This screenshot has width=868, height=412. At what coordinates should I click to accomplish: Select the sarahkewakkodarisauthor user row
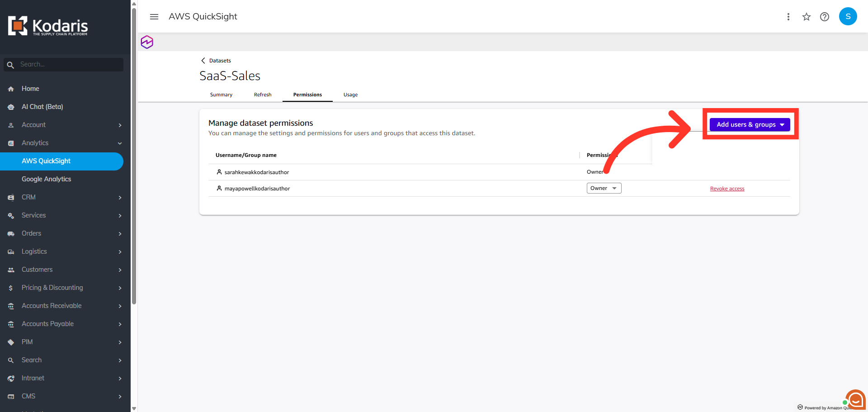click(499, 172)
